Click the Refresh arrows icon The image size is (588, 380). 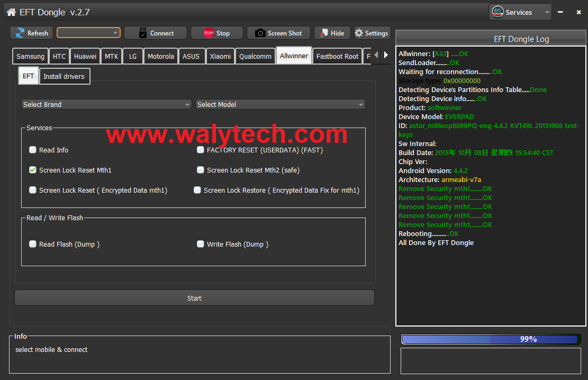click(x=20, y=33)
